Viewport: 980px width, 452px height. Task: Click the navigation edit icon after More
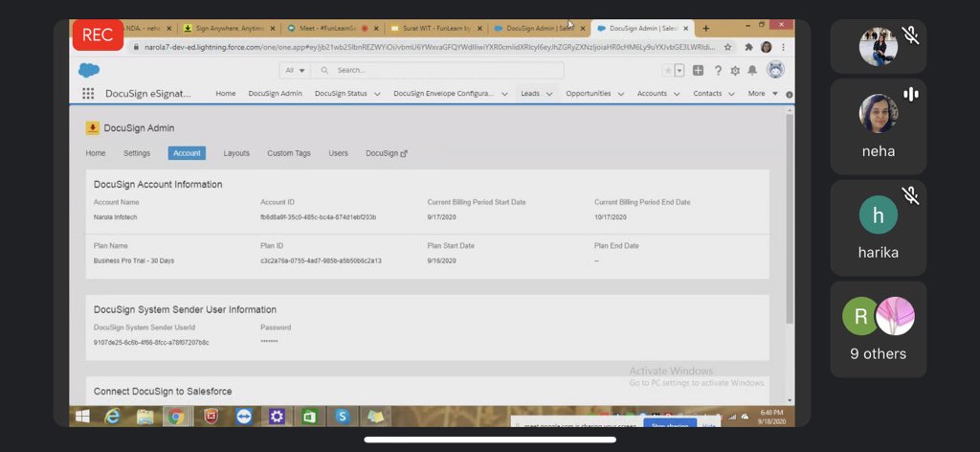(x=789, y=95)
